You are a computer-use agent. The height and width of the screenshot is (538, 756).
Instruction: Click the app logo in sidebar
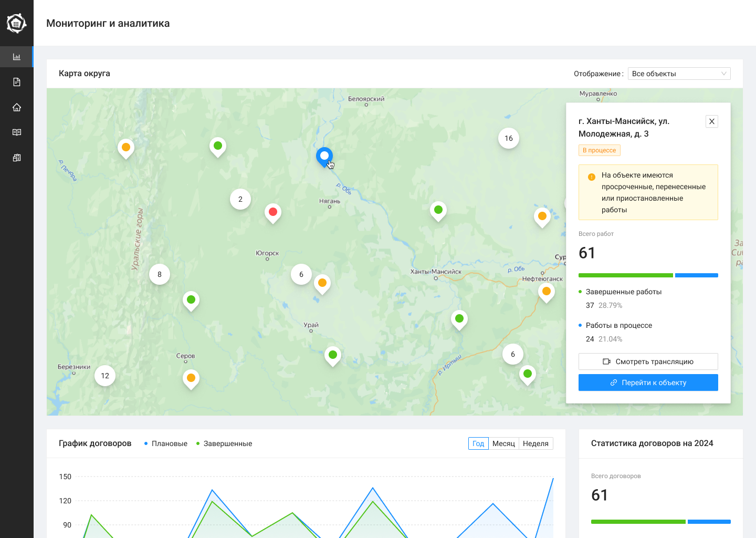point(16,23)
